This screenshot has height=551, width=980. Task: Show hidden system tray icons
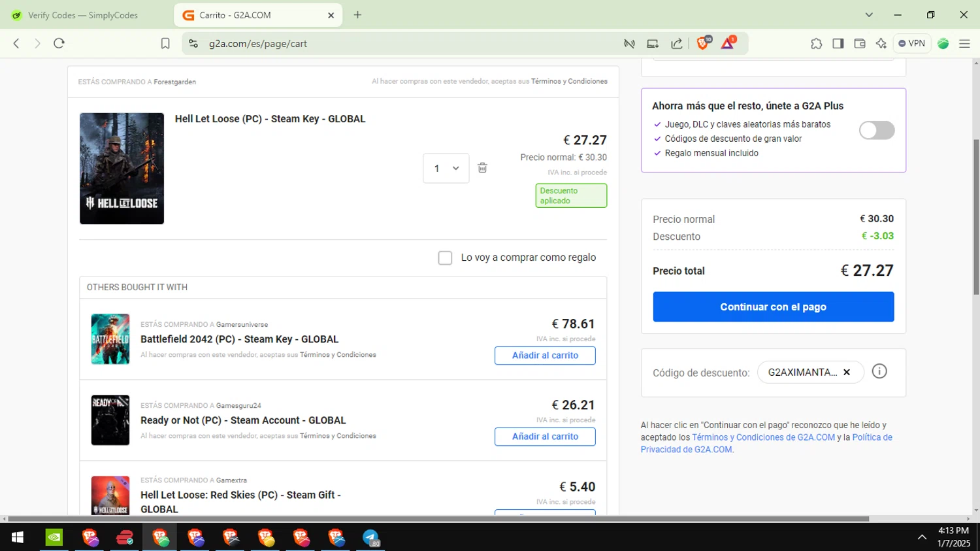[922, 537]
